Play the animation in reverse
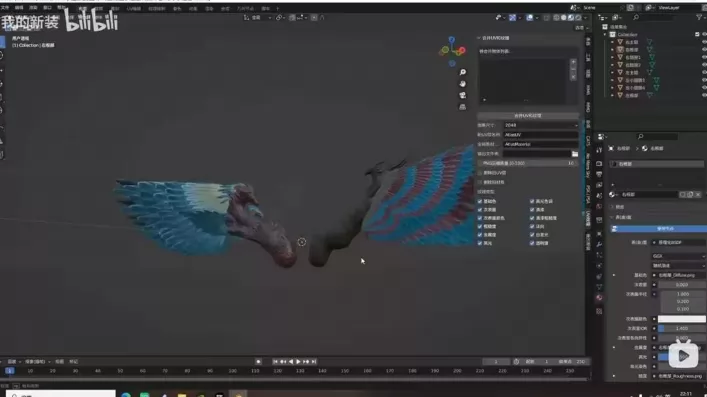Image resolution: width=707 pixels, height=397 pixels. pos(291,361)
